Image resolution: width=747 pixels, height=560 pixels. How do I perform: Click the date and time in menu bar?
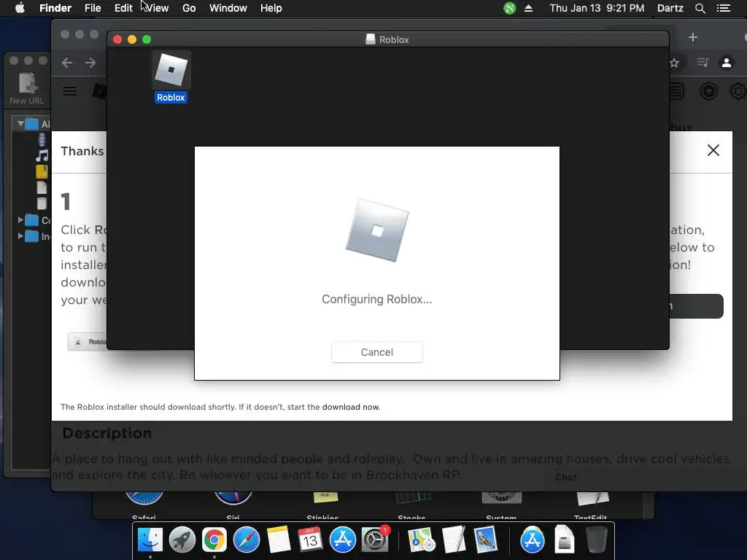click(597, 8)
